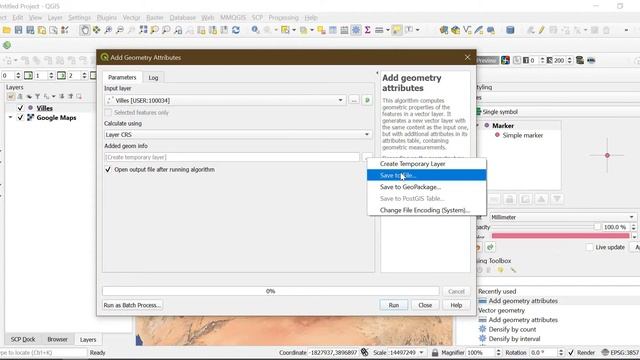Screen dimensions: 640x360
Task: Switch to the Parameters tab
Action: [122, 77]
